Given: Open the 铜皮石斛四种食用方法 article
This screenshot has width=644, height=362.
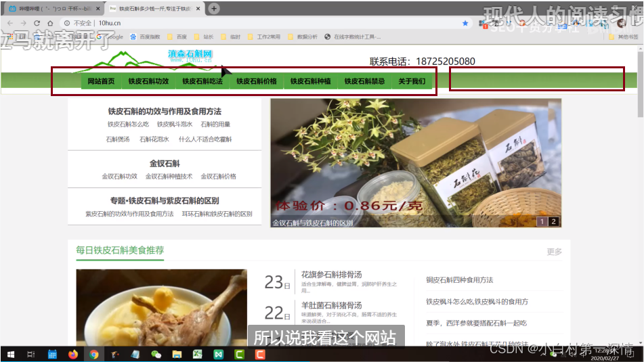Looking at the screenshot, I should click(x=460, y=280).
